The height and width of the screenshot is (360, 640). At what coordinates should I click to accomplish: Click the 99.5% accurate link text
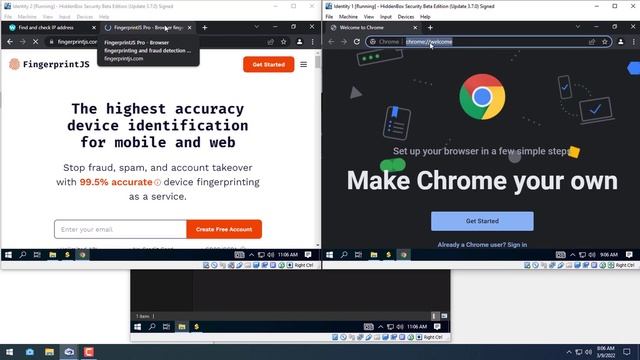point(116,182)
